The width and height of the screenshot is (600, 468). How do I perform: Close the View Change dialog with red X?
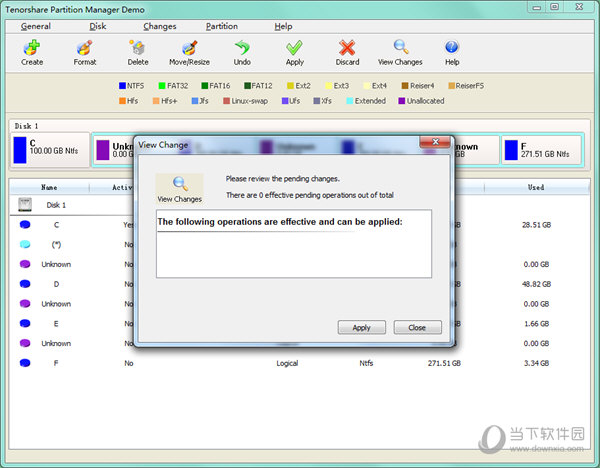coord(435,142)
